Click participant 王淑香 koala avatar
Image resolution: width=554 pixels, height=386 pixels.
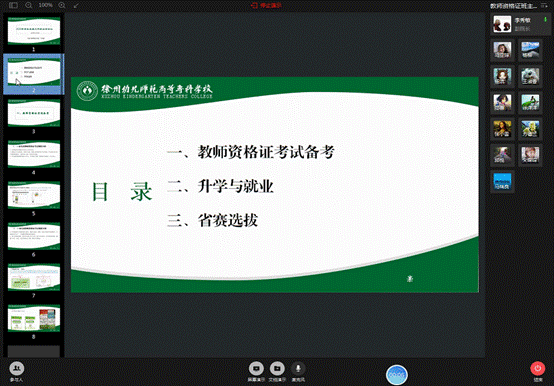(530, 76)
